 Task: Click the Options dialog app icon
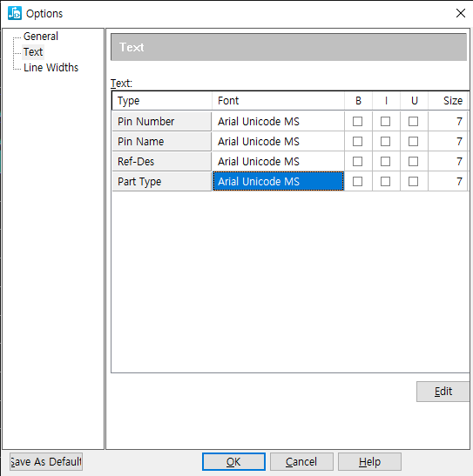(15, 13)
